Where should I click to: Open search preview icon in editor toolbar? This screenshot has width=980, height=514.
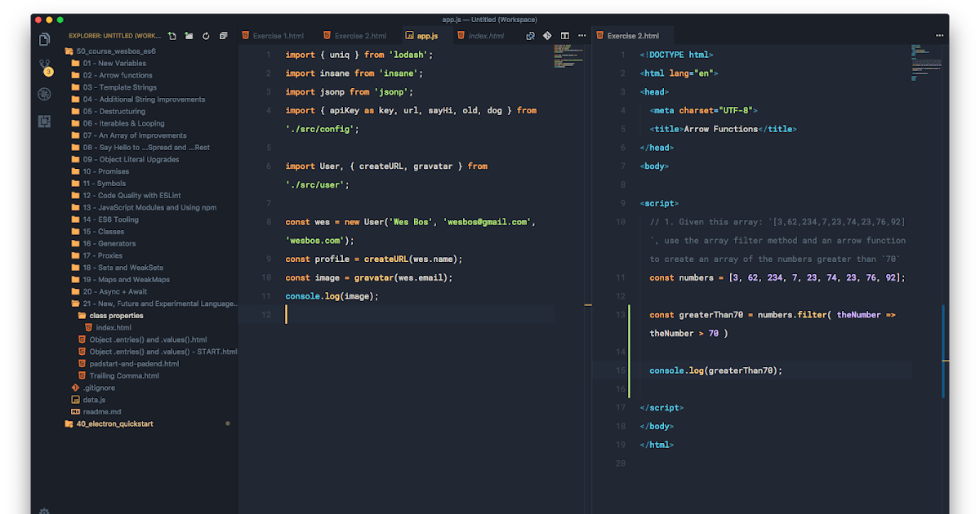tap(530, 35)
